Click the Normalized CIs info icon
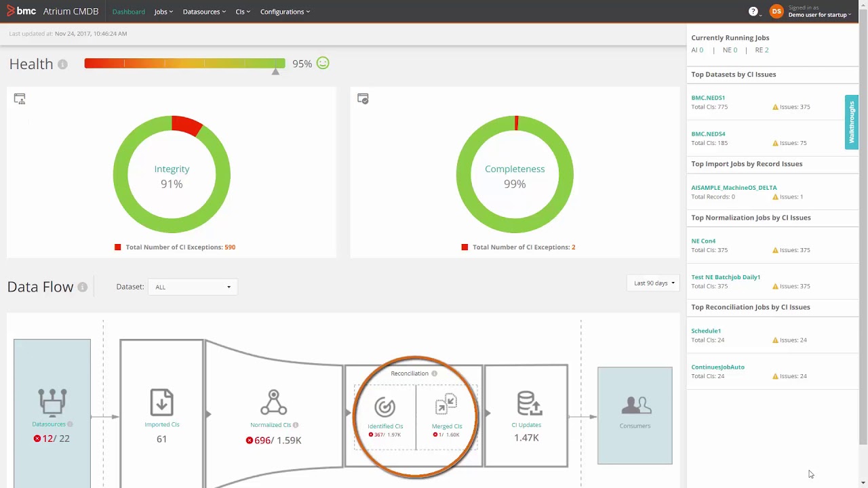The width and height of the screenshot is (868, 488). [295, 425]
